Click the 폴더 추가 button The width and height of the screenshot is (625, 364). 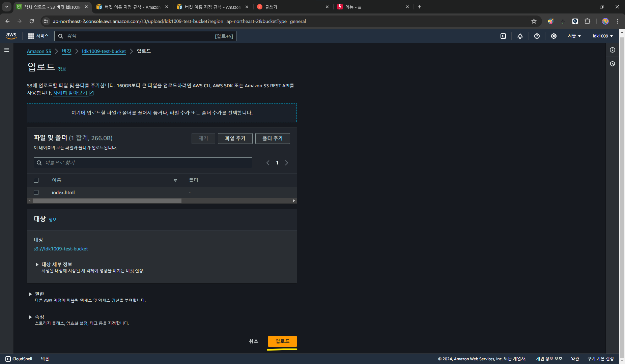pyautogui.click(x=273, y=139)
